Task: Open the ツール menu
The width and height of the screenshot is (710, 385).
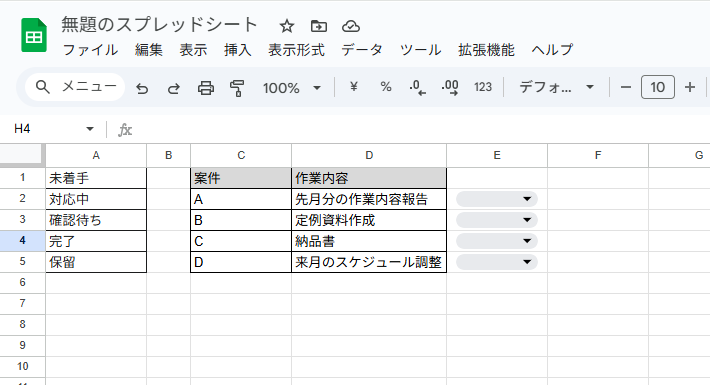Action: click(x=421, y=50)
